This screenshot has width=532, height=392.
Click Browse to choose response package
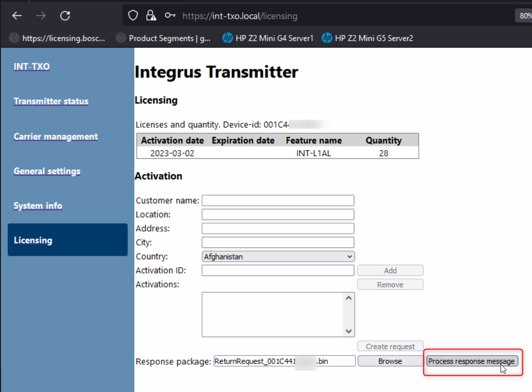390,362
